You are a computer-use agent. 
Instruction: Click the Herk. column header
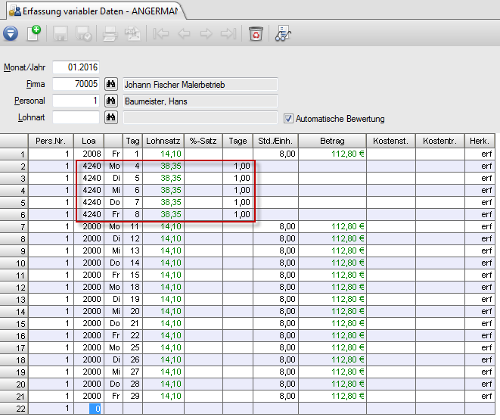(x=479, y=141)
